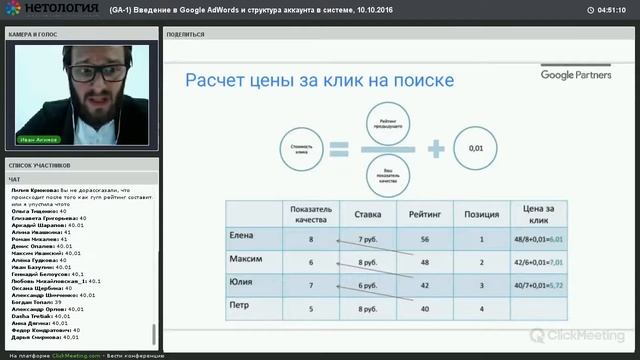
Task: Click the 8 руб. cell in Петр row
Action: click(x=368, y=309)
